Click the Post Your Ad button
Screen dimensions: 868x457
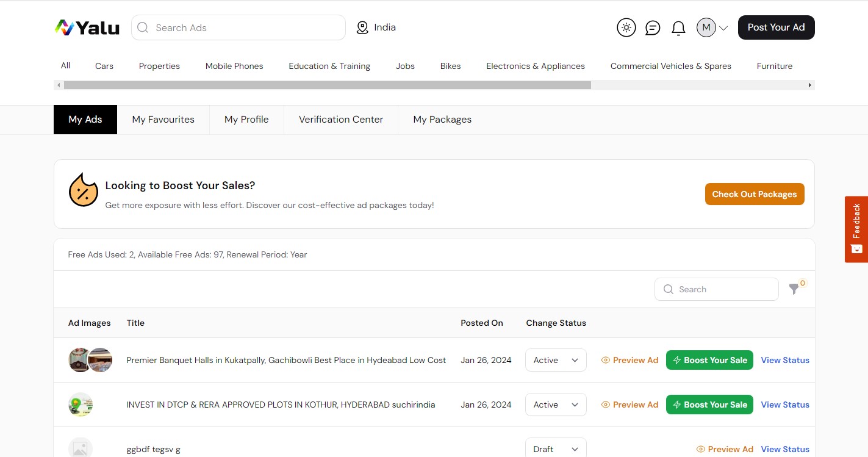pyautogui.click(x=776, y=27)
